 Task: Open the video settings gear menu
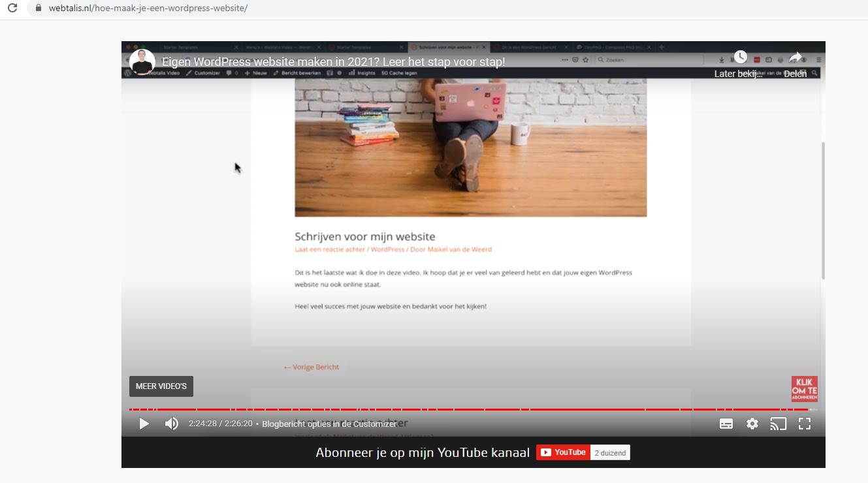click(752, 424)
